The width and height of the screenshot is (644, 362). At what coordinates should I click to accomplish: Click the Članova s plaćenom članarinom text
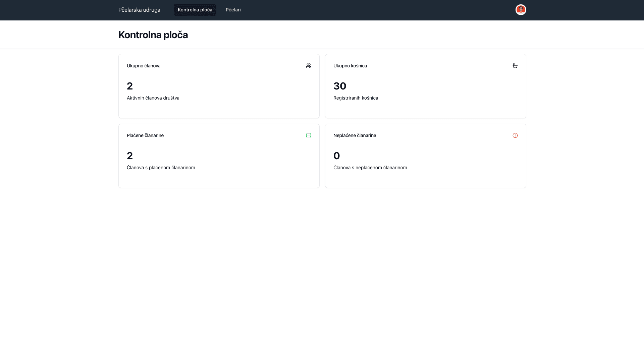tap(161, 168)
